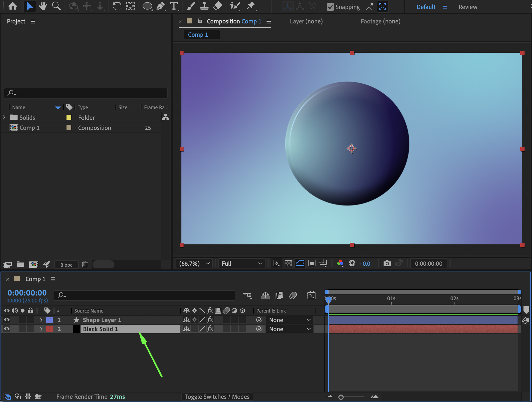Uncheck the Snapping checkbox
The height and width of the screenshot is (402, 532).
coord(330,7)
